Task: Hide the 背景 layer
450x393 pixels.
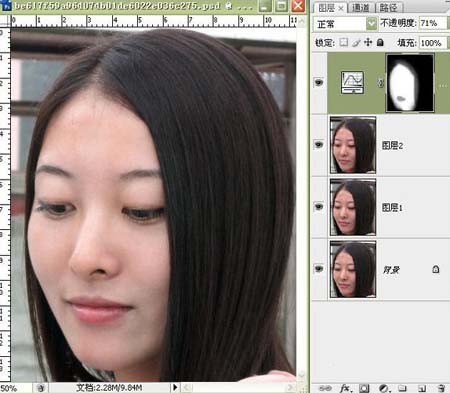Action: (x=319, y=269)
